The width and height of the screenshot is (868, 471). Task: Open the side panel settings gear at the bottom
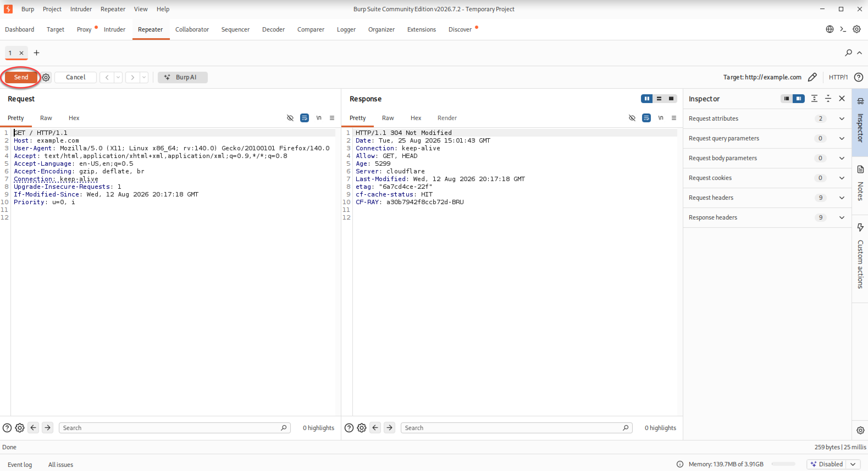pyautogui.click(x=860, y=430)
